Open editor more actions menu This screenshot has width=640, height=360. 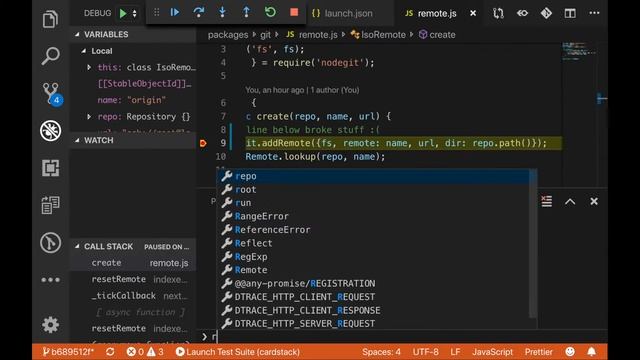594,13
